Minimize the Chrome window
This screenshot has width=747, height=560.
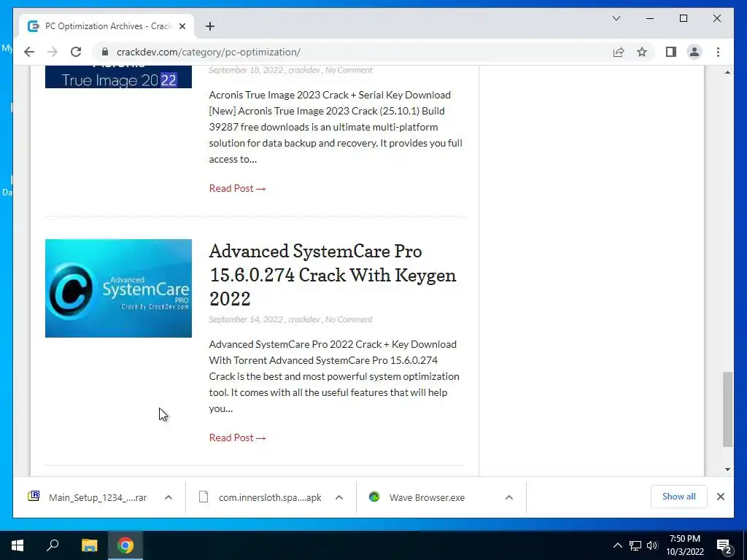[x=649, y=18]
